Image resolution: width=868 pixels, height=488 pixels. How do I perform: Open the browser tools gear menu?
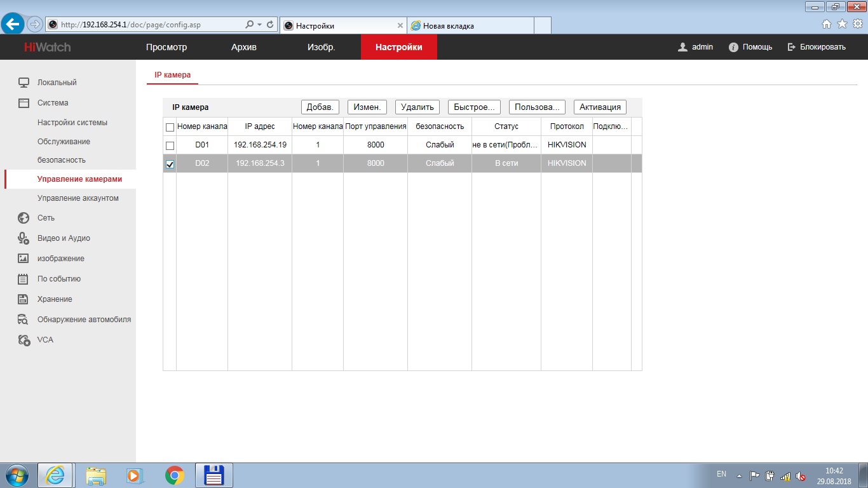[857, 24]
